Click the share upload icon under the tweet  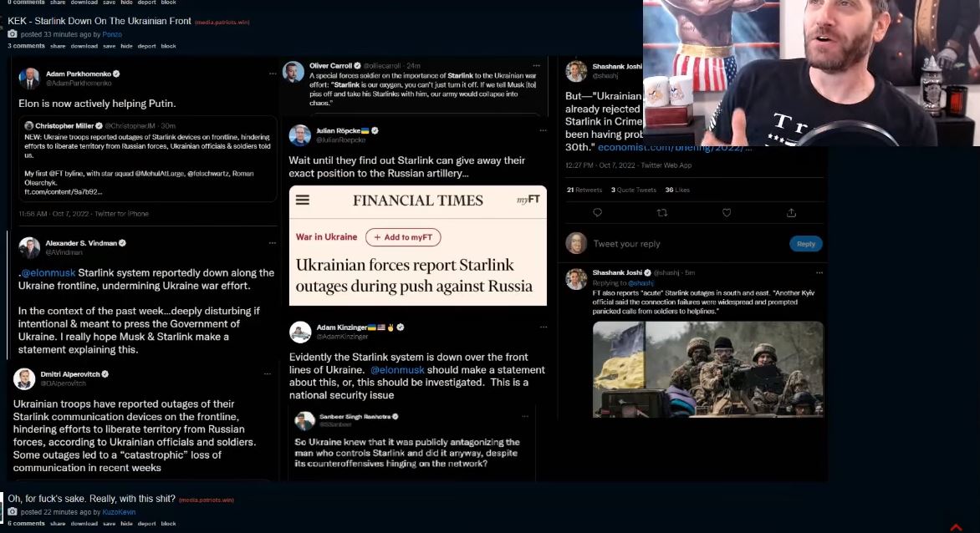tap(791, 213)
